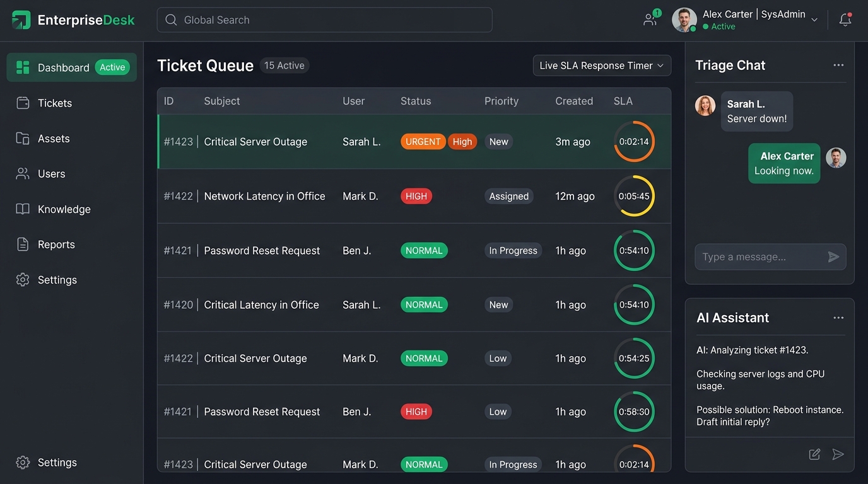
Task: Click the Assets sidebar icon
Action: pyautogui.click(x=23, y=138)
